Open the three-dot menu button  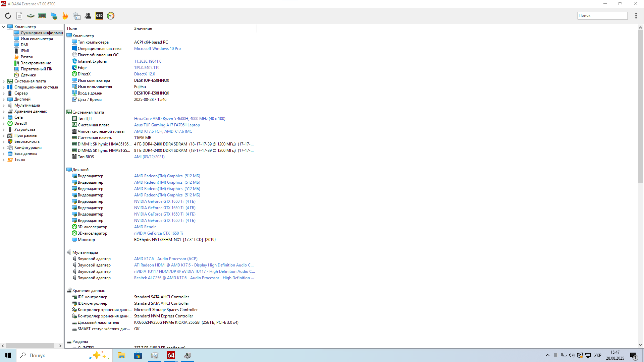click(x=636, y=16)
